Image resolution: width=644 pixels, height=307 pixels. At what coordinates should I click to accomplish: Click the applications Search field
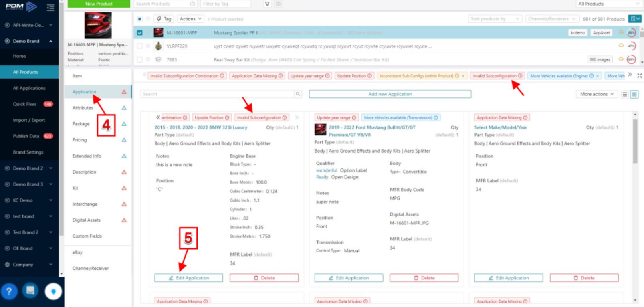click(218, 94)
